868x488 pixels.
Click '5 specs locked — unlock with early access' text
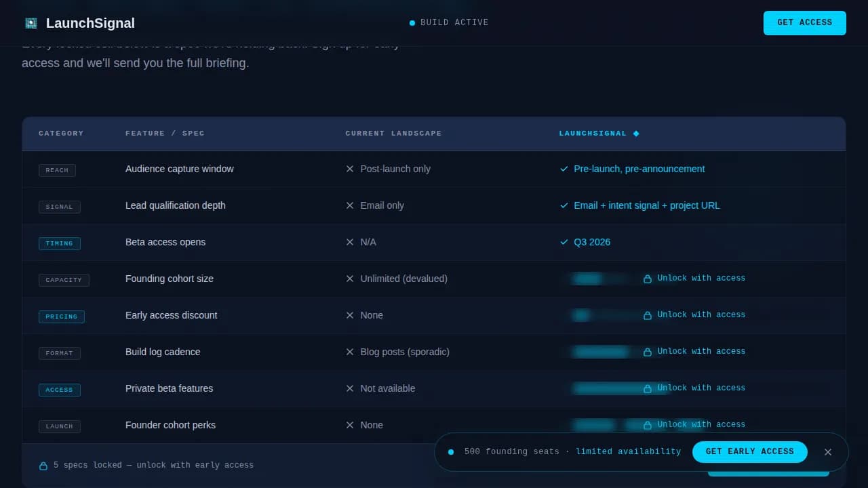153,466
